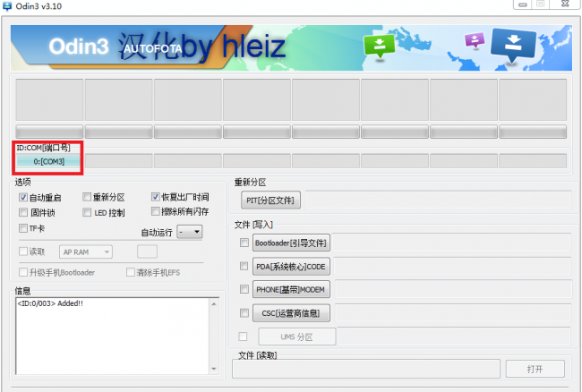
Task: Open the AP RAM combo box
Action: point(86,252)
